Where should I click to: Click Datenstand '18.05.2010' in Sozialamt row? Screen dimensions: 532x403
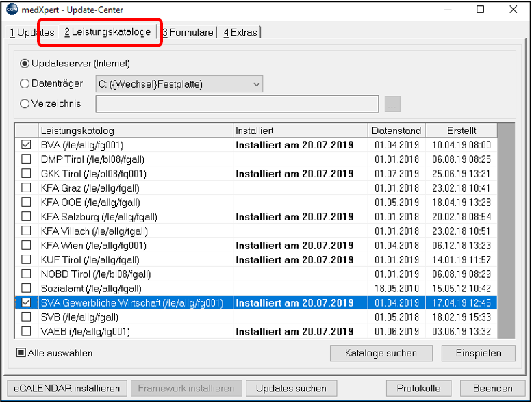click(x=396, y=289)
